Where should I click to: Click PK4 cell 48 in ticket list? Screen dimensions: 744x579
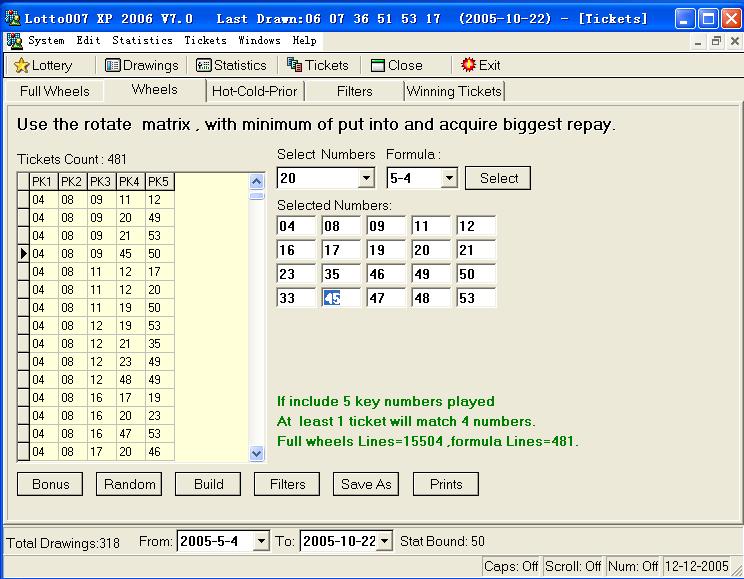point(130,380)
